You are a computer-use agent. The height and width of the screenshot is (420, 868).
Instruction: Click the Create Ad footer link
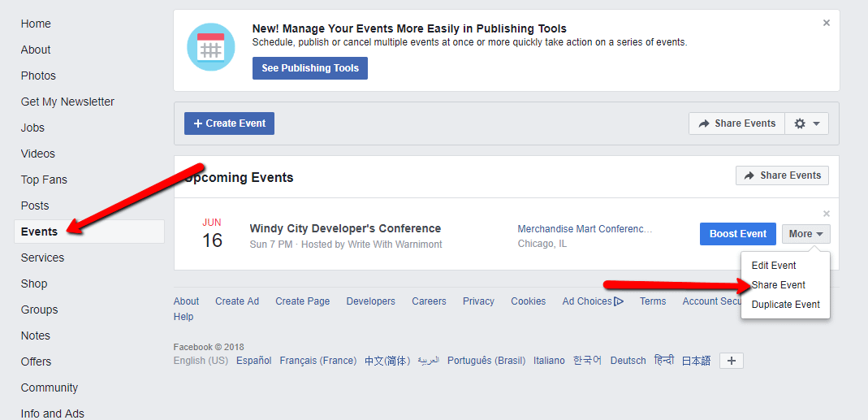point(237,301)
